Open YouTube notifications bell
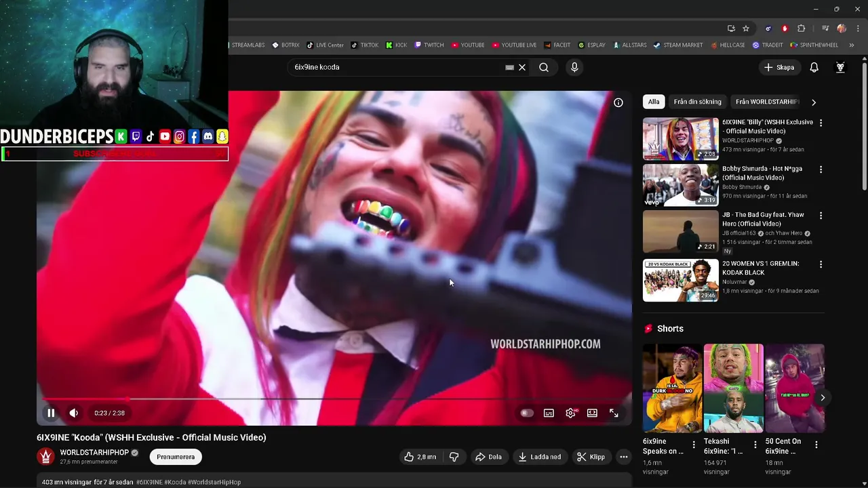The image size is (868, 488). click(x=814, y=67)
